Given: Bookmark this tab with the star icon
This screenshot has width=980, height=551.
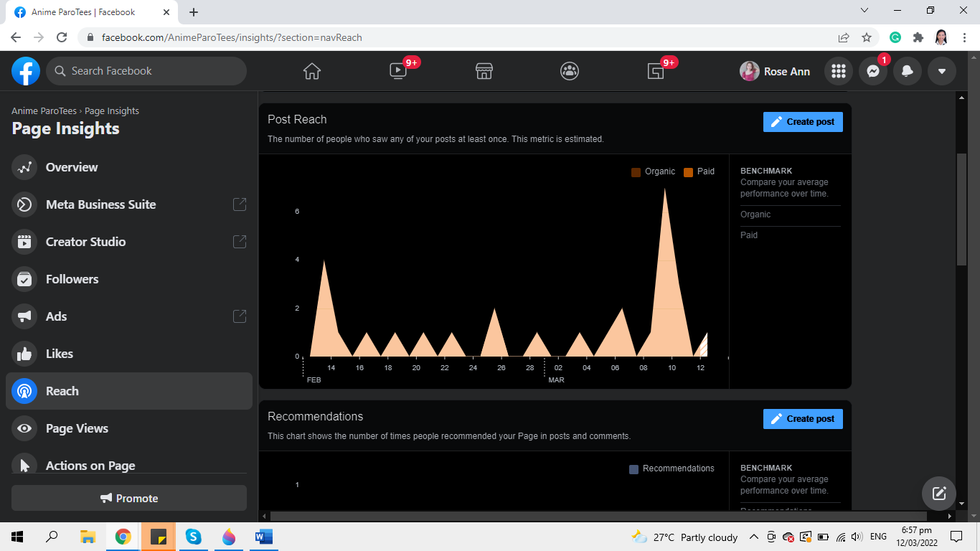Looking at the screenshot, I should [x=867, y=37].
